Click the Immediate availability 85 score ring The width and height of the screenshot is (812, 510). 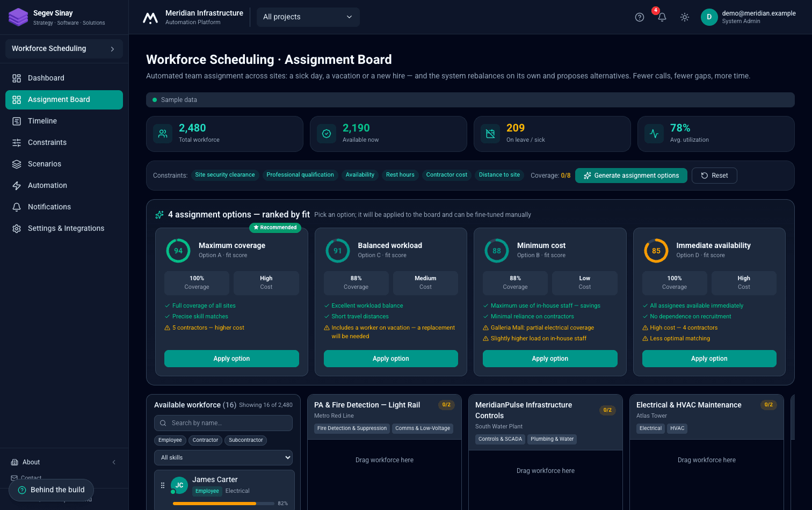656,251
